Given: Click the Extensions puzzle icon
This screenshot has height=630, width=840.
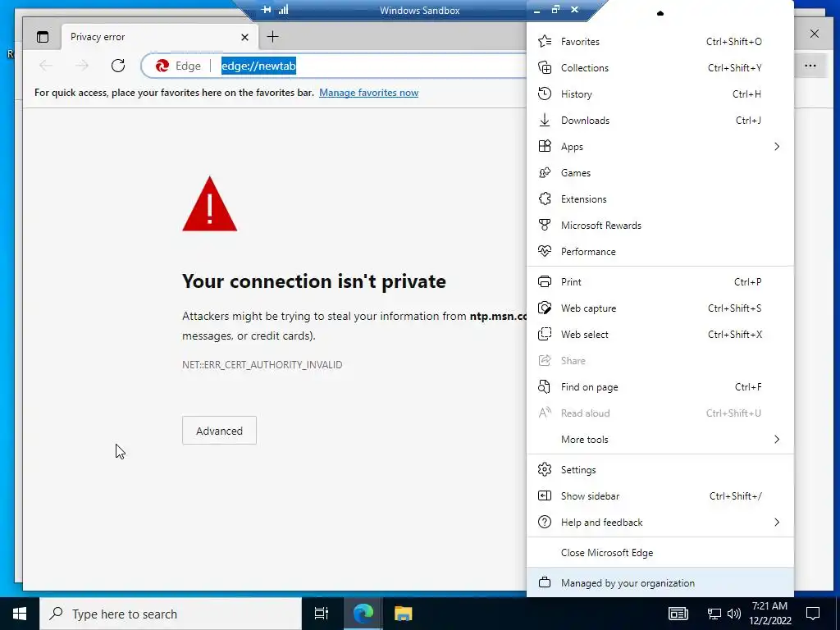Looking at the screenshot, I should 545,199.
